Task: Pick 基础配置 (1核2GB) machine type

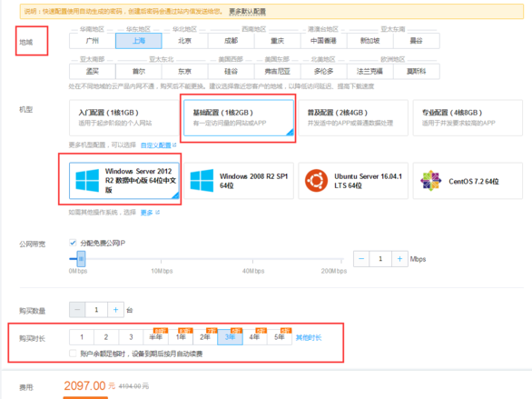Action: 239,118
